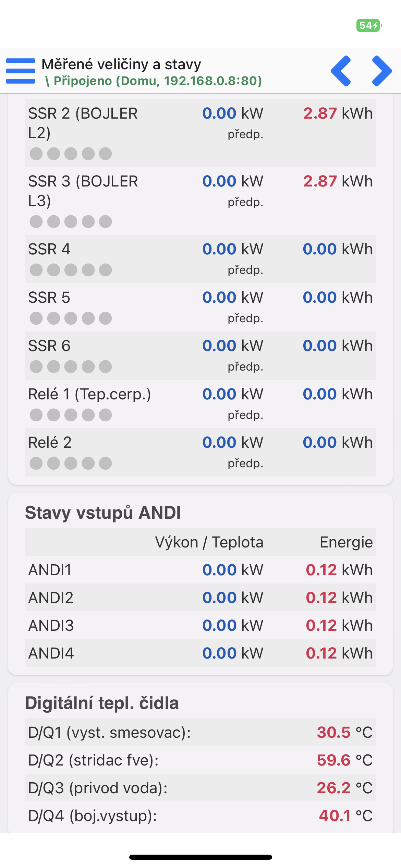401x868 pixels.
Task: Tap second dot under SSR 5
Action: (53, 318)
